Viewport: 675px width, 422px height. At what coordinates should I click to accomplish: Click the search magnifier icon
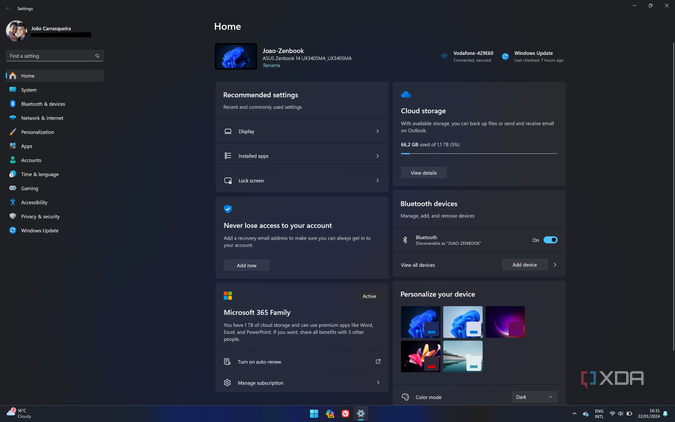tap(97, 56)
